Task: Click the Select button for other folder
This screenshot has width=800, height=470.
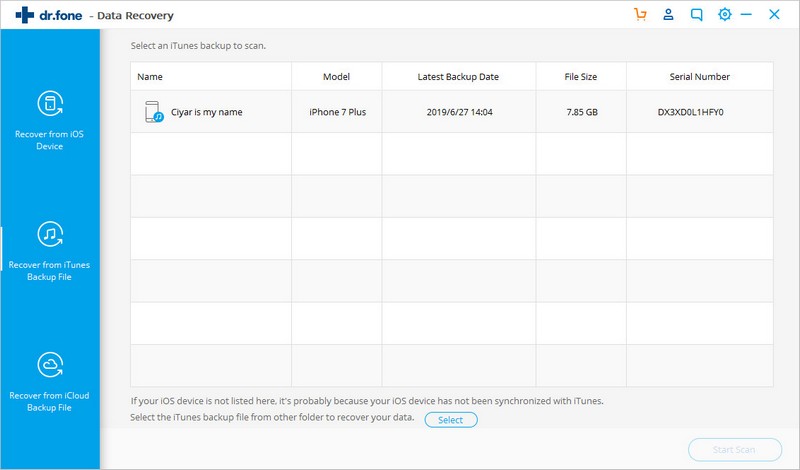Action: 451,420
